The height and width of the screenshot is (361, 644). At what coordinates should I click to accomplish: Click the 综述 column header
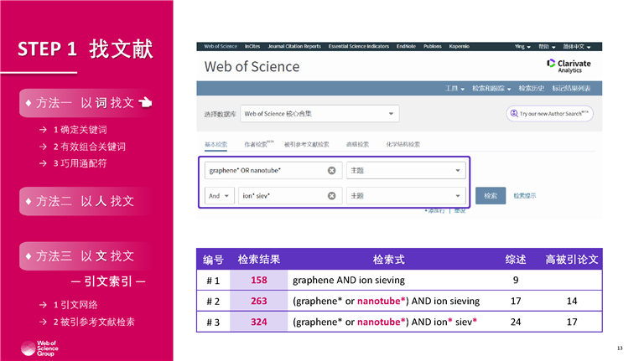pyautogui.click(x=516, y=260)
